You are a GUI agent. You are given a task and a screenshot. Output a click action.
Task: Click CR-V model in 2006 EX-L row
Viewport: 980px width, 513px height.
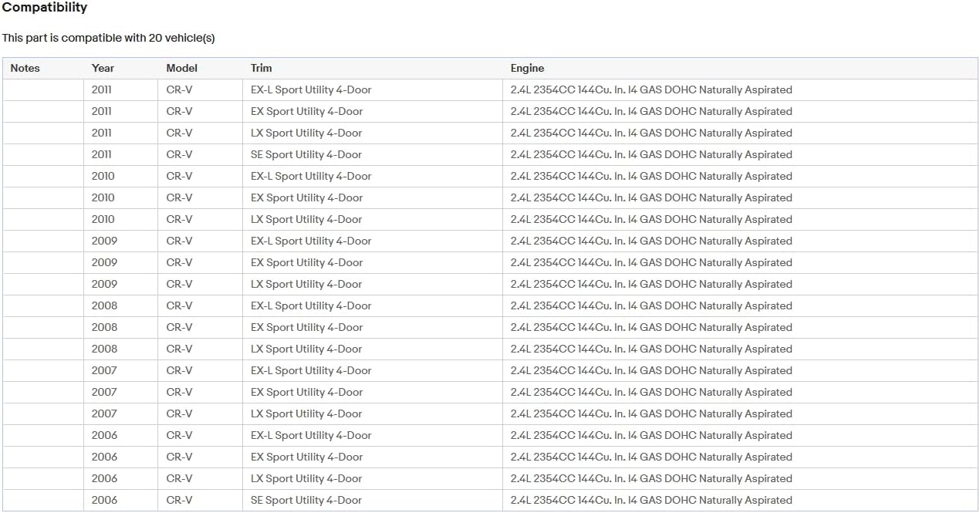179,435
